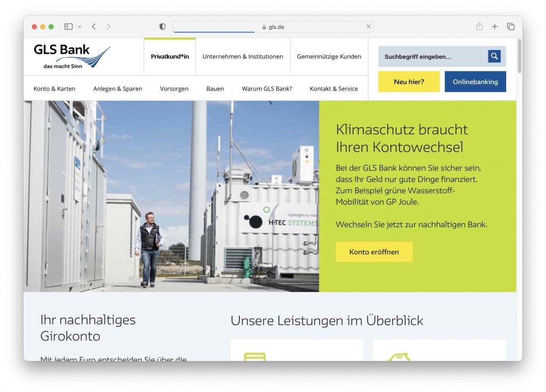Switch to Unternehmen & Institutionen tab
Viewport: 546px width, 392px height.
point(243,56)
